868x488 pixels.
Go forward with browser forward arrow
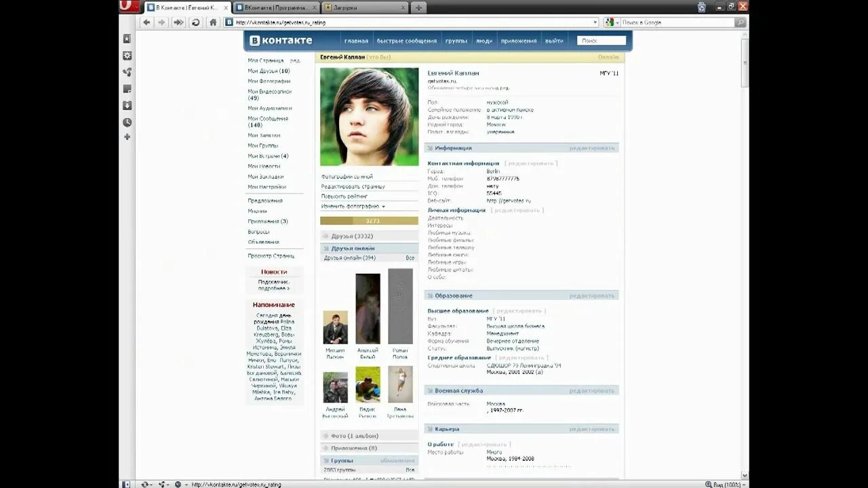[x=161, y=22]
